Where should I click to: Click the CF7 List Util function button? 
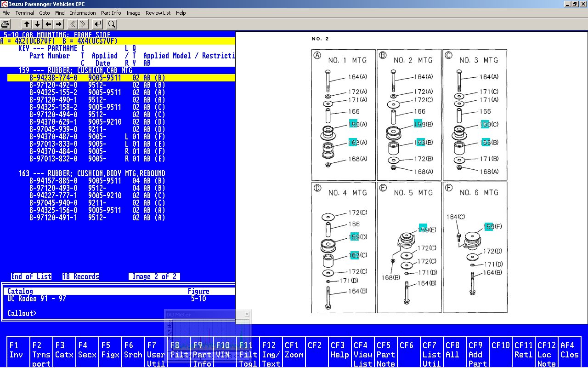[432, 352]
